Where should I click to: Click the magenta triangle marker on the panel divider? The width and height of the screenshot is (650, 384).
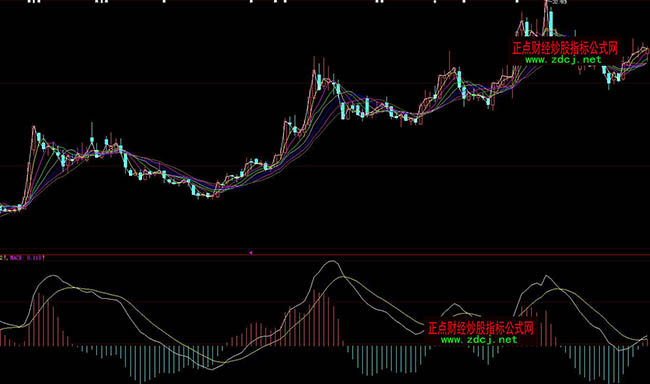click(251, 253)
